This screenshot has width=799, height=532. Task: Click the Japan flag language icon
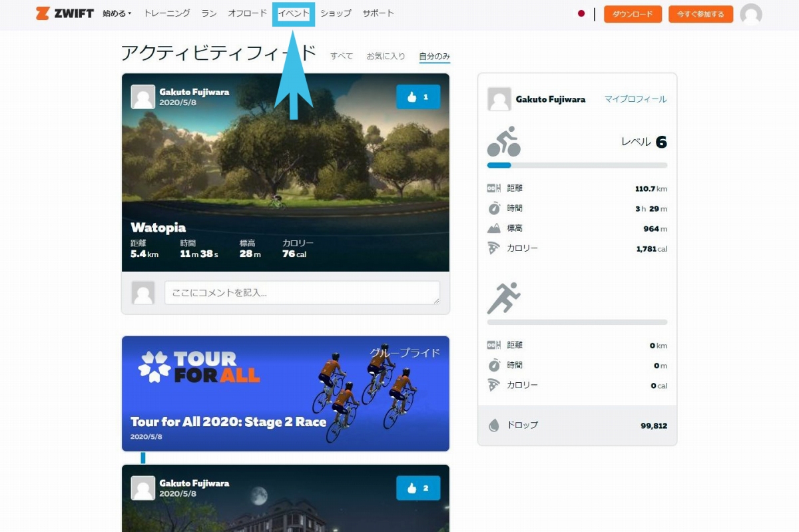[x=581, y=13]
